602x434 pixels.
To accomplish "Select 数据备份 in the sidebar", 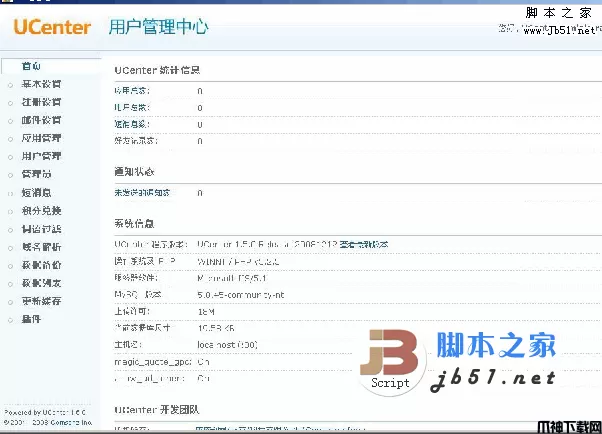I will click(x=41, y=264).
